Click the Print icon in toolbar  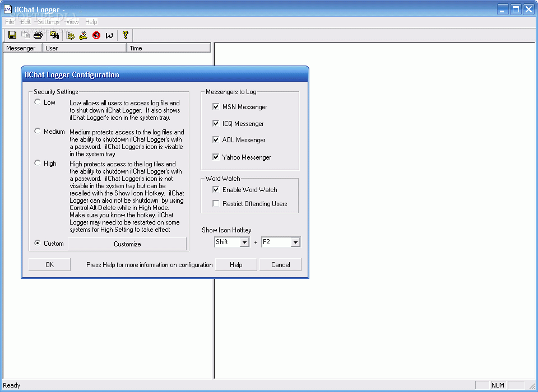pyautogui.click(x=38, y=35)
